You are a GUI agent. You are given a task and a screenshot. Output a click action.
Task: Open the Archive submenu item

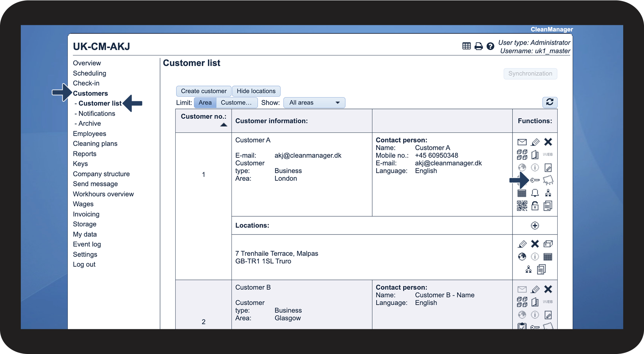click(x=89, y=124)
